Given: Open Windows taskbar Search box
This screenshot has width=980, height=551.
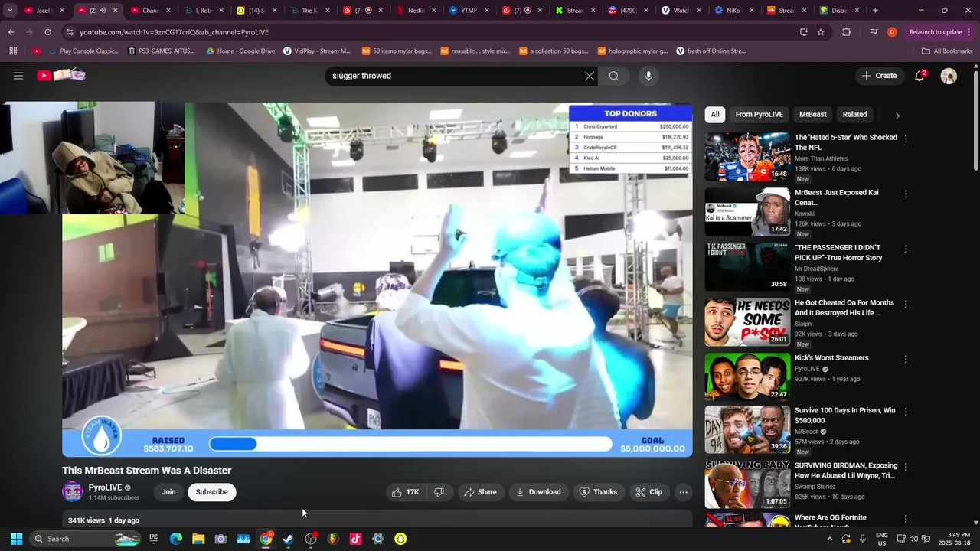Looking at the screenshot, I should coord(86,539).
